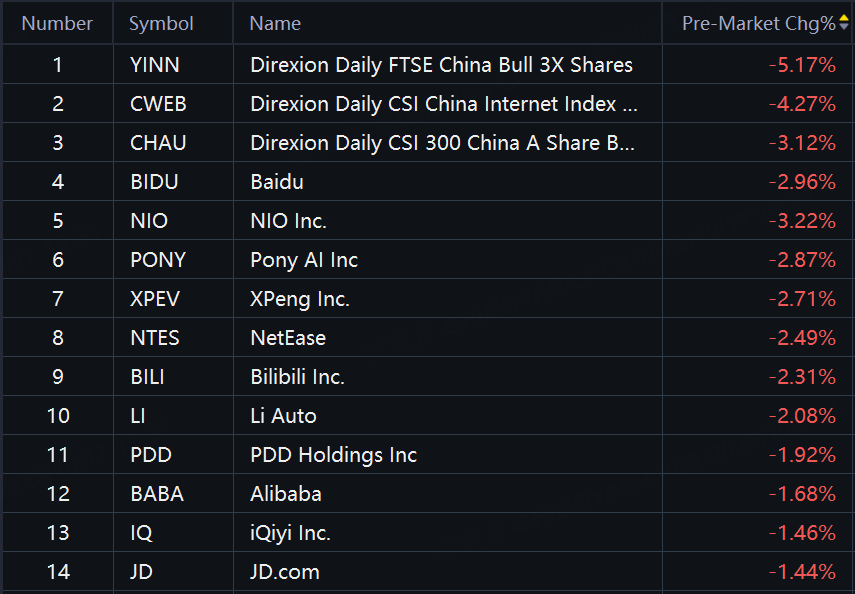Click the -5.17% change value for YINN
Viewport: 855px width, 594px height.
click(802, 65)
